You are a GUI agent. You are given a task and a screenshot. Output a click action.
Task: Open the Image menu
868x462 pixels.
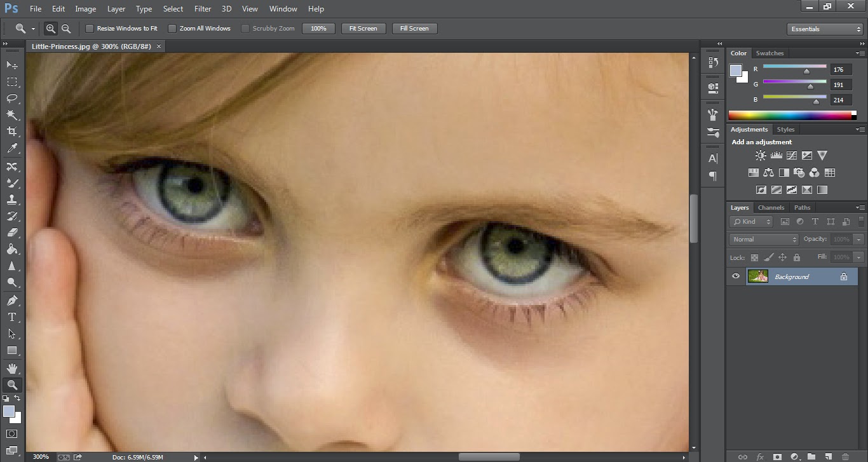coord(86,9)
